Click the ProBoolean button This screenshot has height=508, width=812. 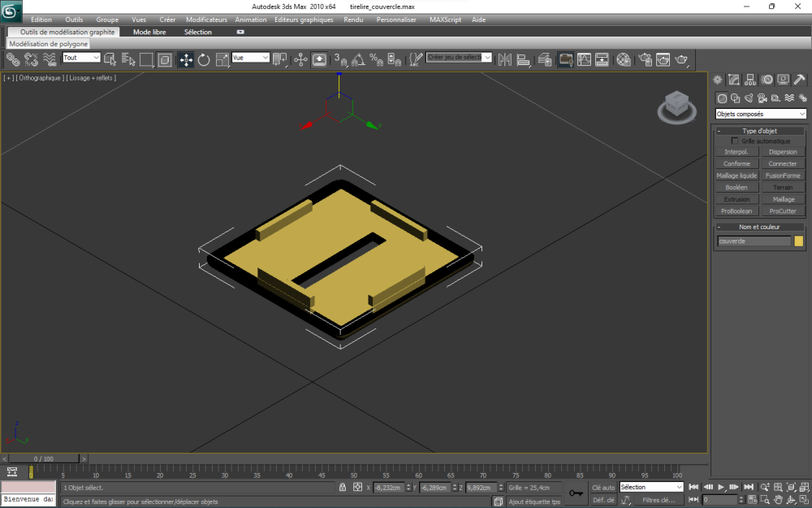736,211
